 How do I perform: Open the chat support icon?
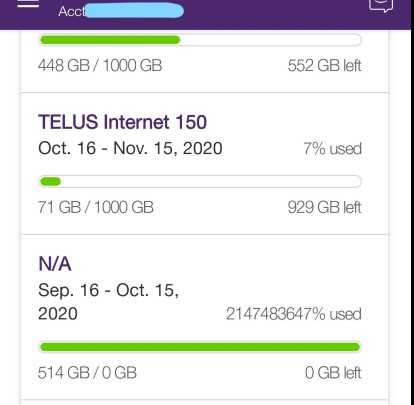pyautogui.click(x=381, y=5)
